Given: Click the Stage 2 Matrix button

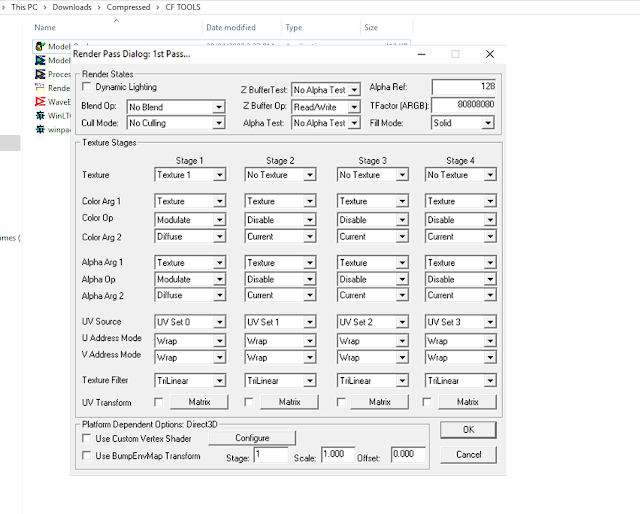Looking at the screenshot, I should point(289,402).
